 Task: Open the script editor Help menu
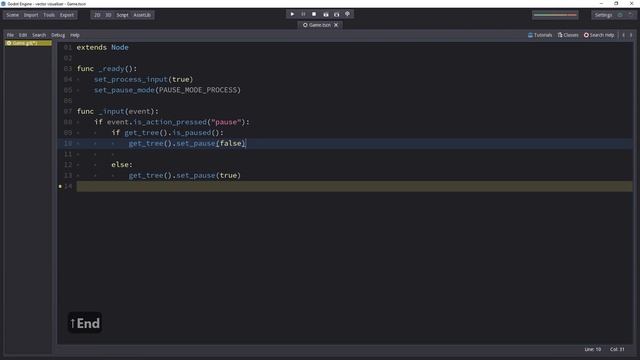[75, 35]
